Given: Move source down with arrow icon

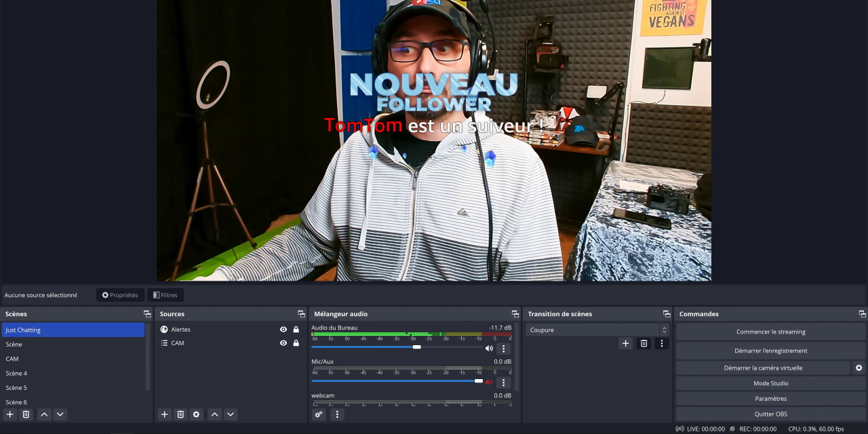Looking at the screenshot, I should click(231, 414).
